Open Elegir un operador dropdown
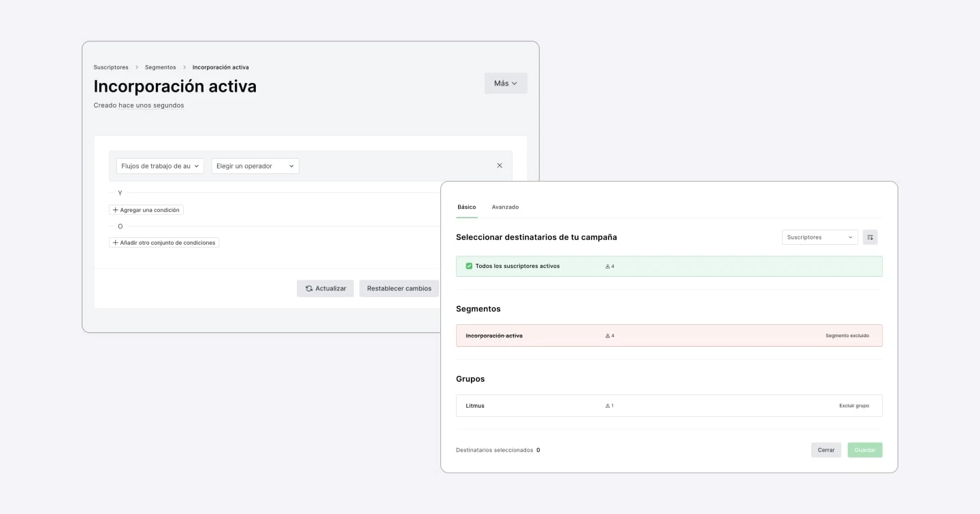 click(255, 166)
